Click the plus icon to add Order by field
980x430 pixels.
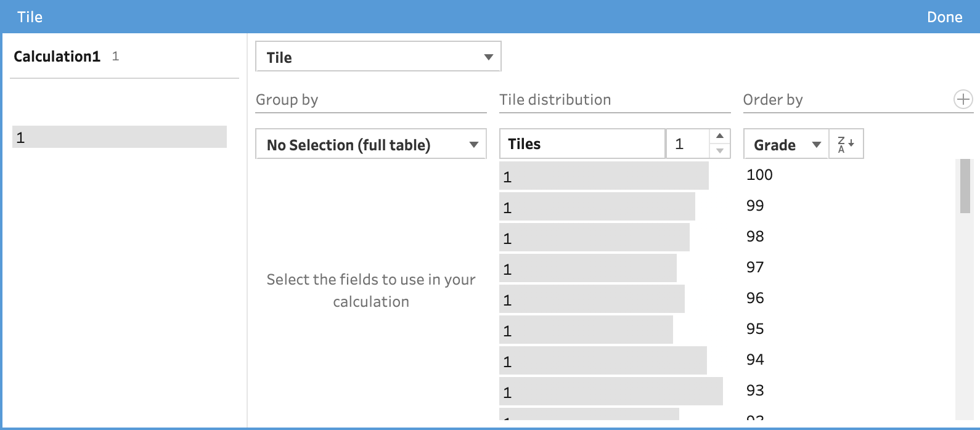(963, 99)
